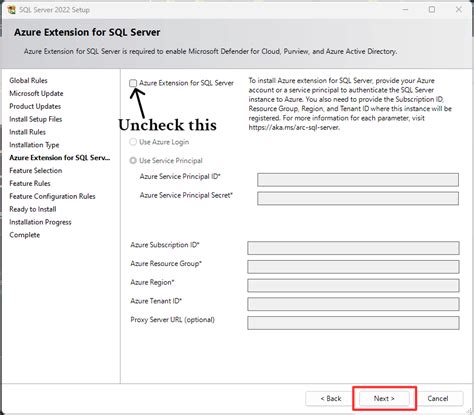Viewport: 474px width, 415px height.
Task: Cancel the SQL Server setup
Action: (x=438, y=398)
